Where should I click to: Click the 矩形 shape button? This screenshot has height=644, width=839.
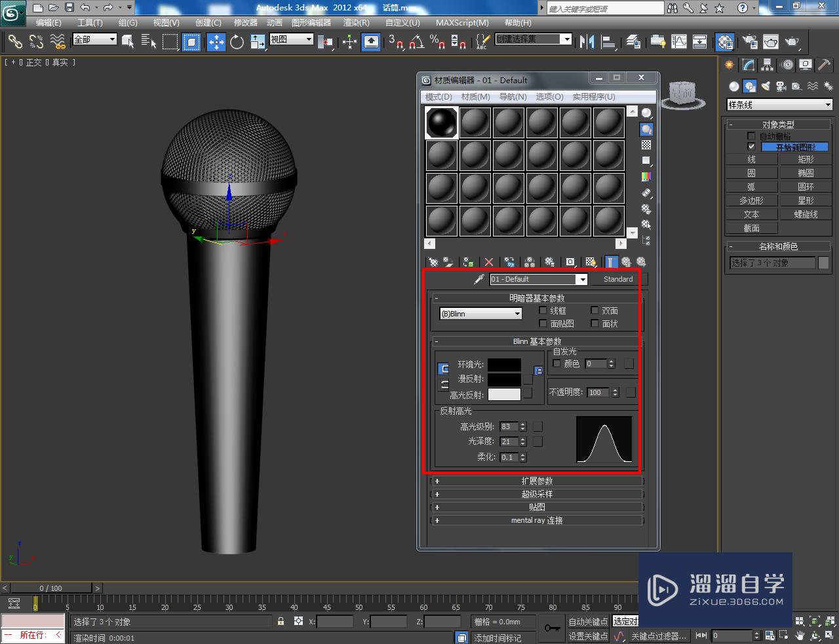click(x=806, y=159)
